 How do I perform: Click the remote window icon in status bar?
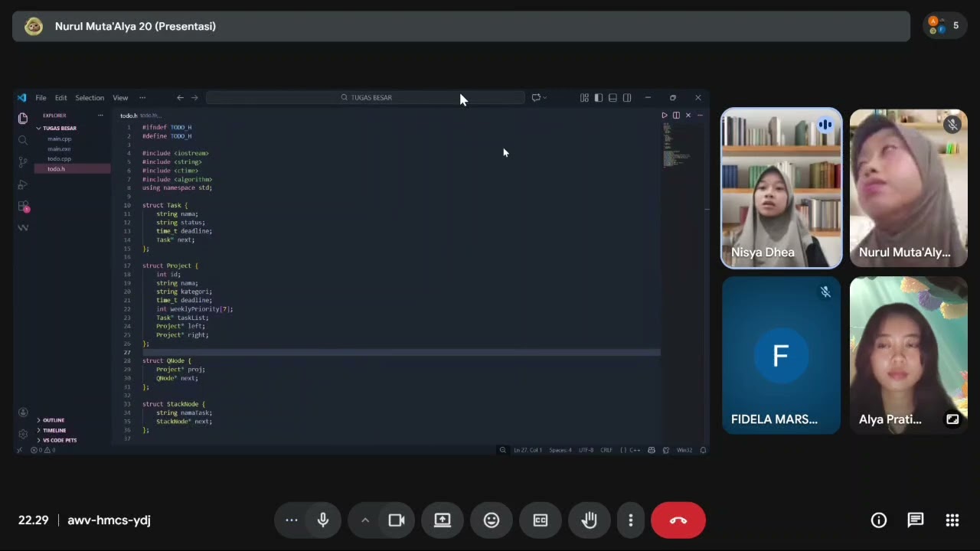[21, 450]
